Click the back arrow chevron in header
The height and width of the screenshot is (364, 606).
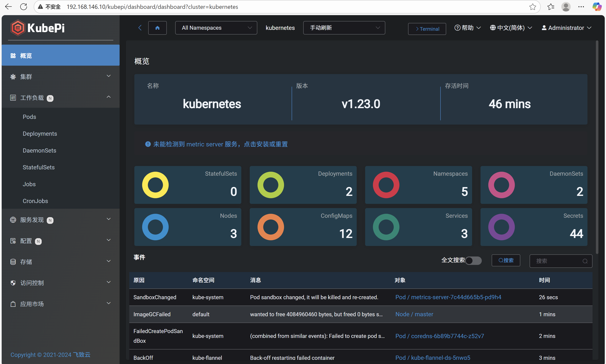(x=140, y=28)
